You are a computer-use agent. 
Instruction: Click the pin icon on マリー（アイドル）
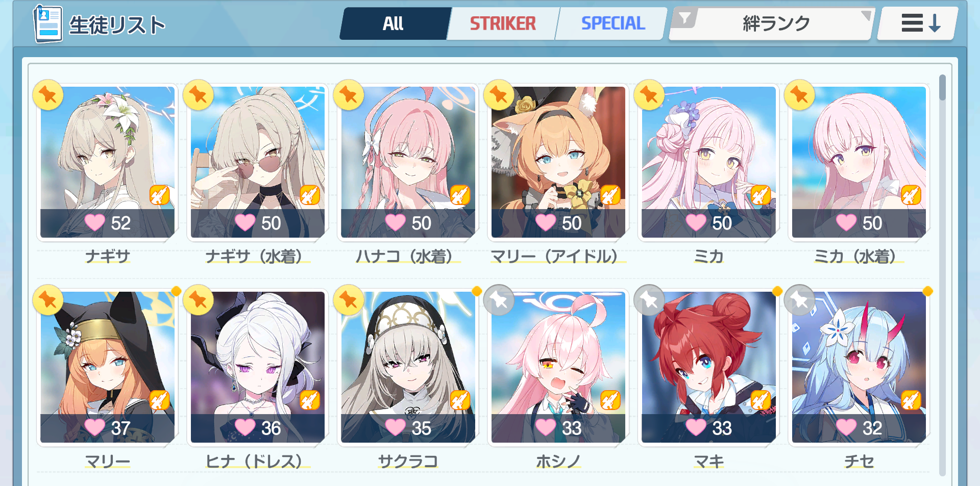point(499,95)
